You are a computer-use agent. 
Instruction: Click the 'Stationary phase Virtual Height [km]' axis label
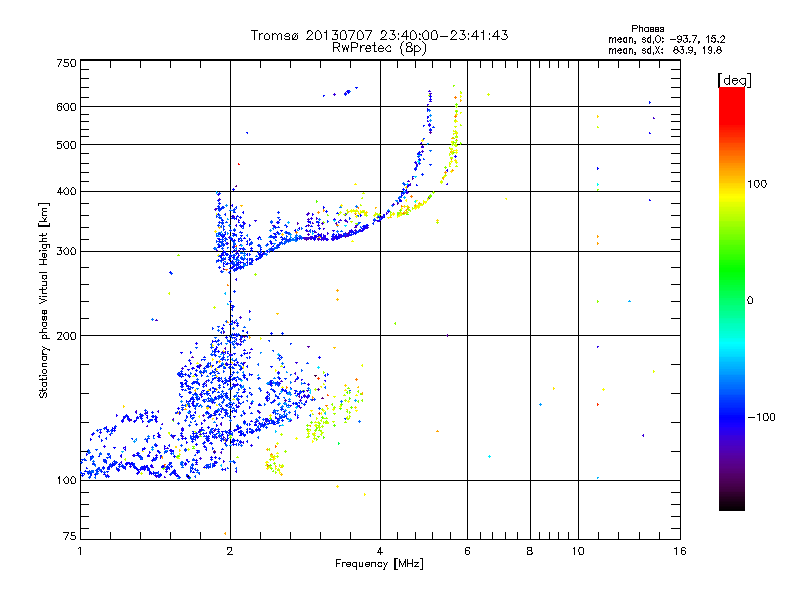point(44,300)
